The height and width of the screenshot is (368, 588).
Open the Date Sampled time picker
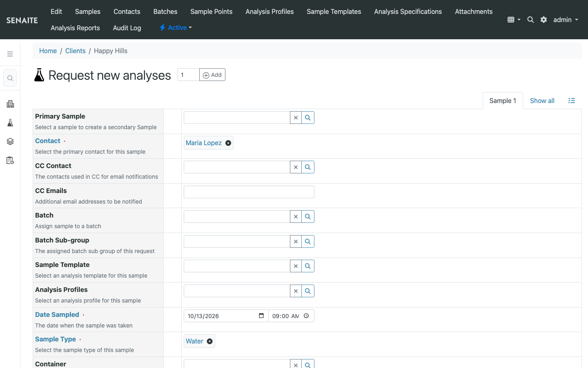[306, 316]
